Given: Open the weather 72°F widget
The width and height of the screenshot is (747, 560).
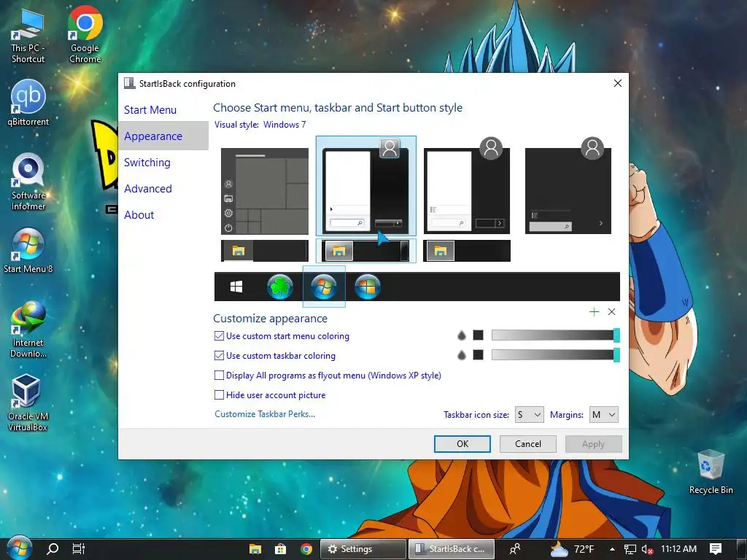Looking at the screenshot, I should [x=572, y=549].
